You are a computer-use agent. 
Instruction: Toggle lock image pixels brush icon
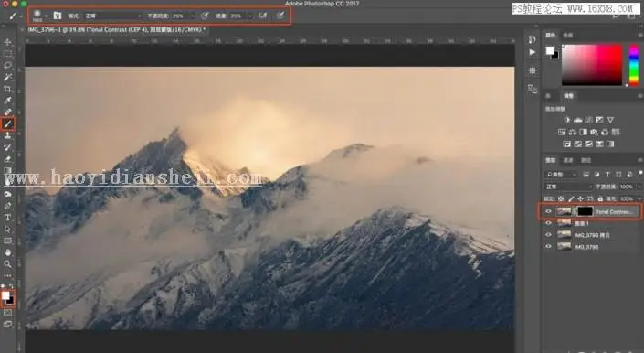(571, 198)
